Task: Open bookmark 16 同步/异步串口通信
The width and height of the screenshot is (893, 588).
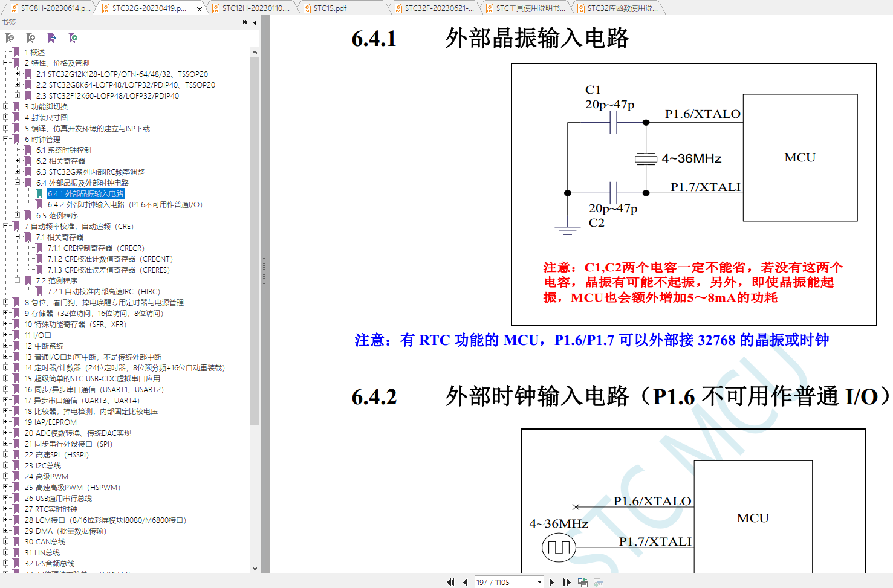Action: (x=94, y=389)
